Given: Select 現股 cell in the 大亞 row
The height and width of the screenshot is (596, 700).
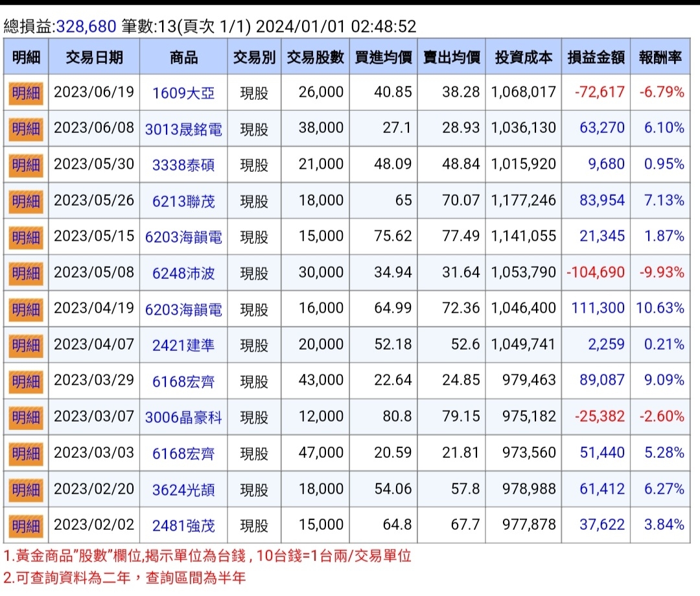Looking at the screenshot, I should click(x=255, y=93).
